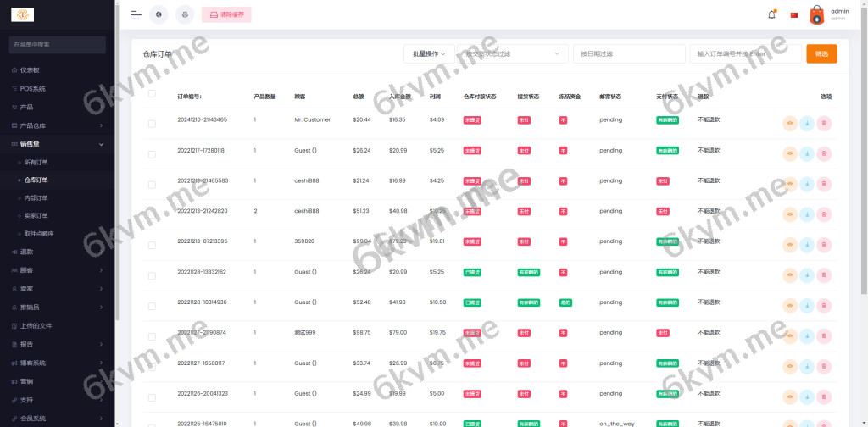This screenshot has width=868, height=427.
Task: Open 卖家订单 sidebar menu item
Action: [36, 215]
